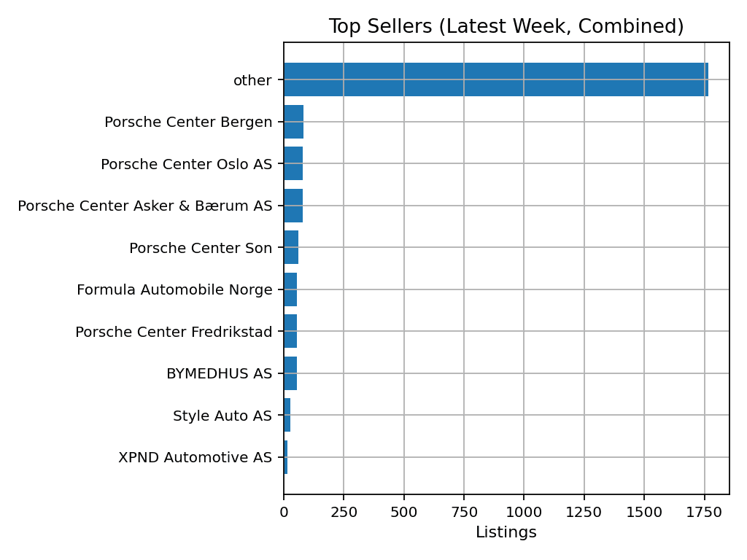Click the 'BYMEDHUS AS' axis label
Screen dimensions: 747x560
[219, 373]
